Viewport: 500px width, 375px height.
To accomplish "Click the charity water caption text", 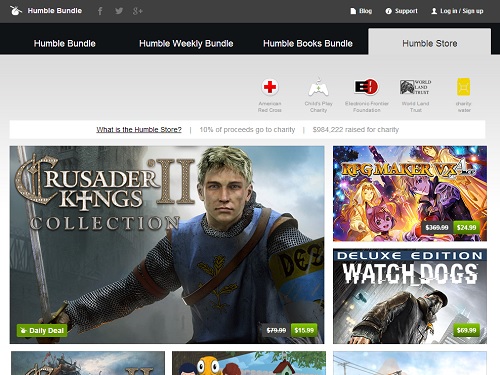I will point(463,107).
